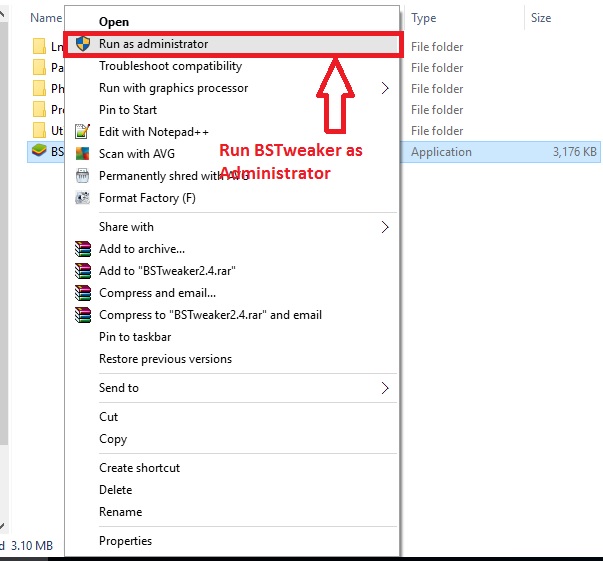Click the folder icon of the Ut row
Viewport: 603px width, 561px height.
pyautogui.click(x=39, y=130)
